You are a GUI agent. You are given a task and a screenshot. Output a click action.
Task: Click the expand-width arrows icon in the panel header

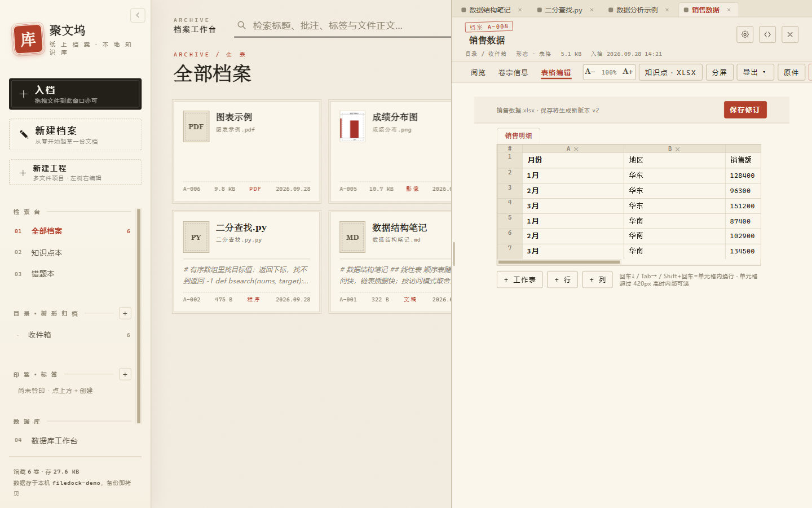[767, 34]
